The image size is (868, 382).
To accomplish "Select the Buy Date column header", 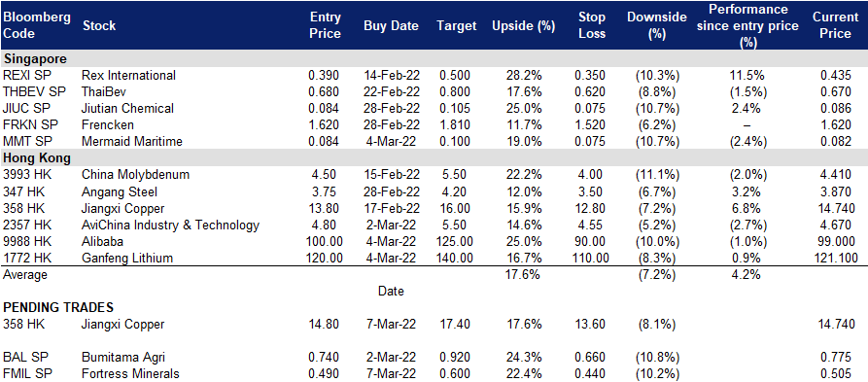I will 392,26.
